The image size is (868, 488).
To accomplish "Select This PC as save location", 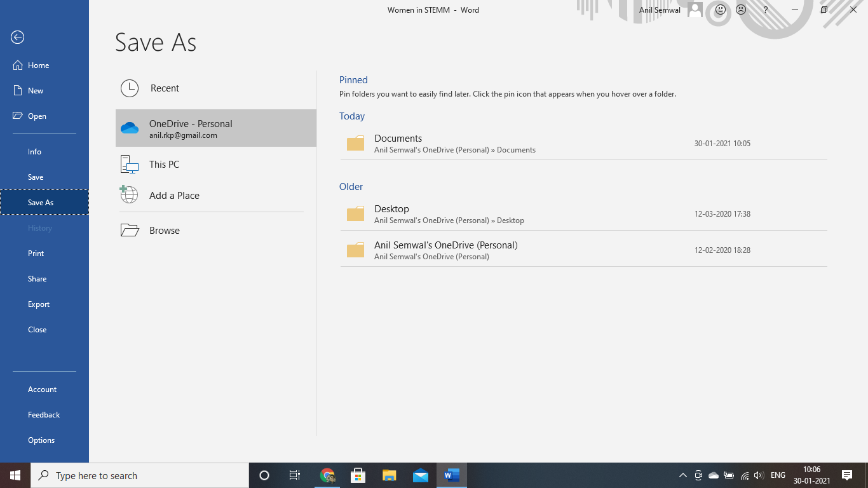I will (x=216, y=165).
